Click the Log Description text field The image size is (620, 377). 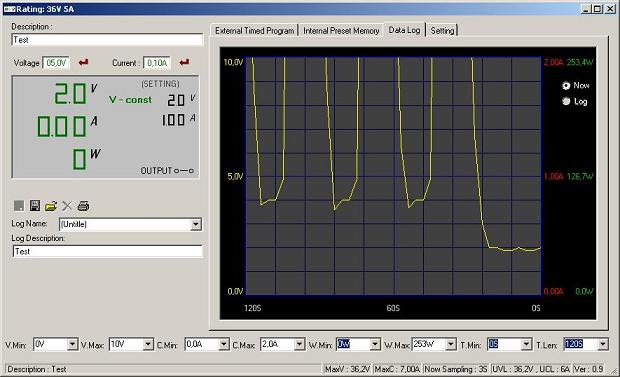click(x=108, y=252)
